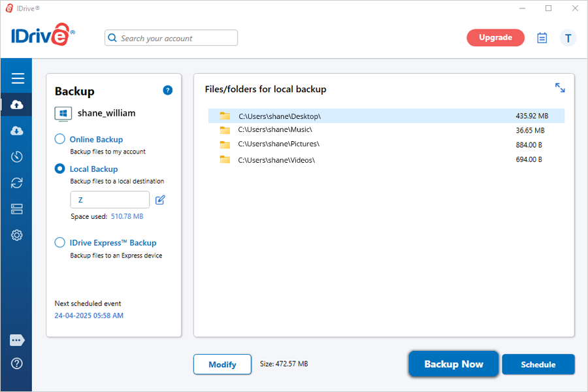Open the Sync sidebar icon
This screenshot has height=392, width=588.
[x=17, y=183]
